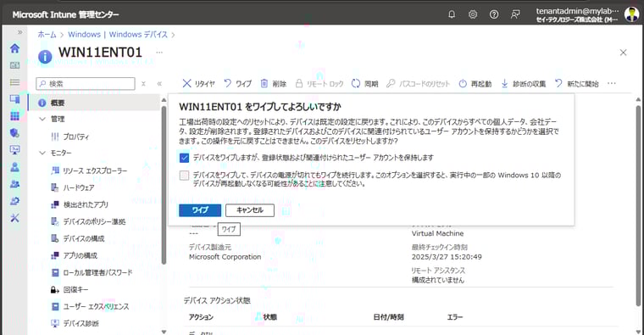Expand the left navigation with double chevron

tap(19, 32)
